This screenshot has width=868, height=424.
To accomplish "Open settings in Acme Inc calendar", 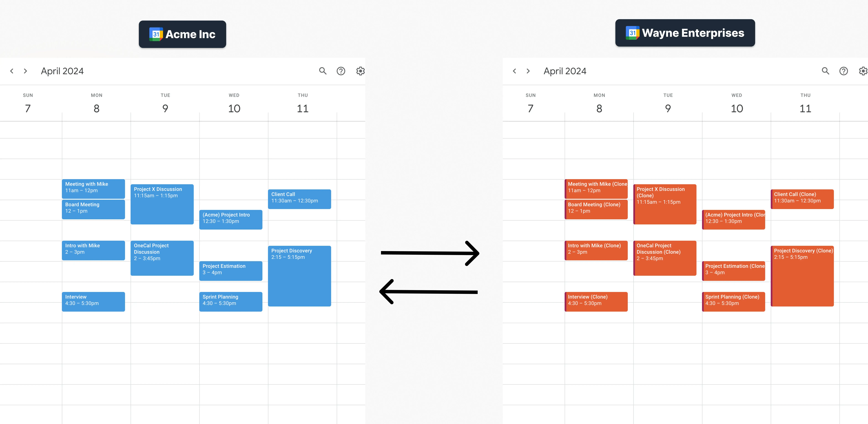I will (x=360, y=71).
